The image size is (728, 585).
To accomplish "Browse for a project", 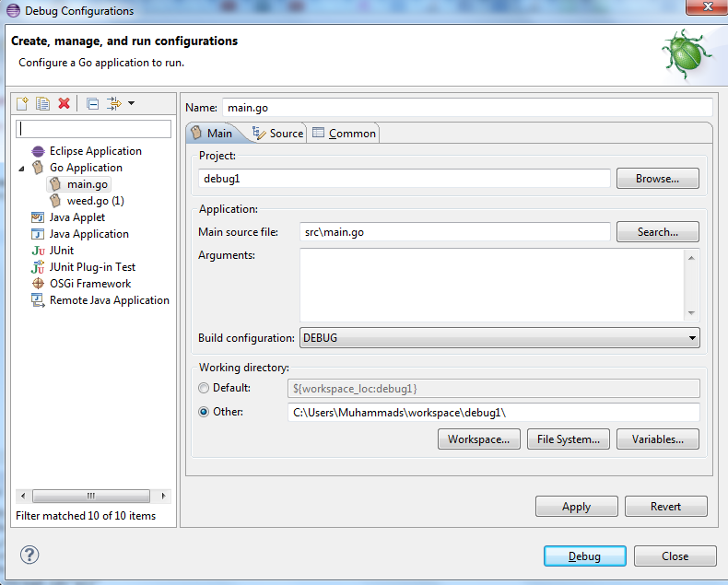I will point(657,179).
